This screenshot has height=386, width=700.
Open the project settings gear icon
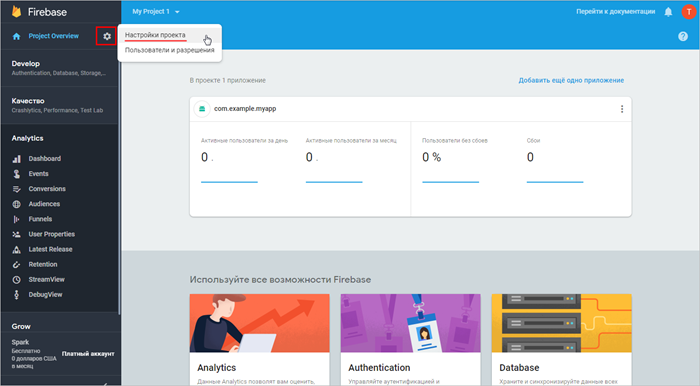[x=107, y=36]
